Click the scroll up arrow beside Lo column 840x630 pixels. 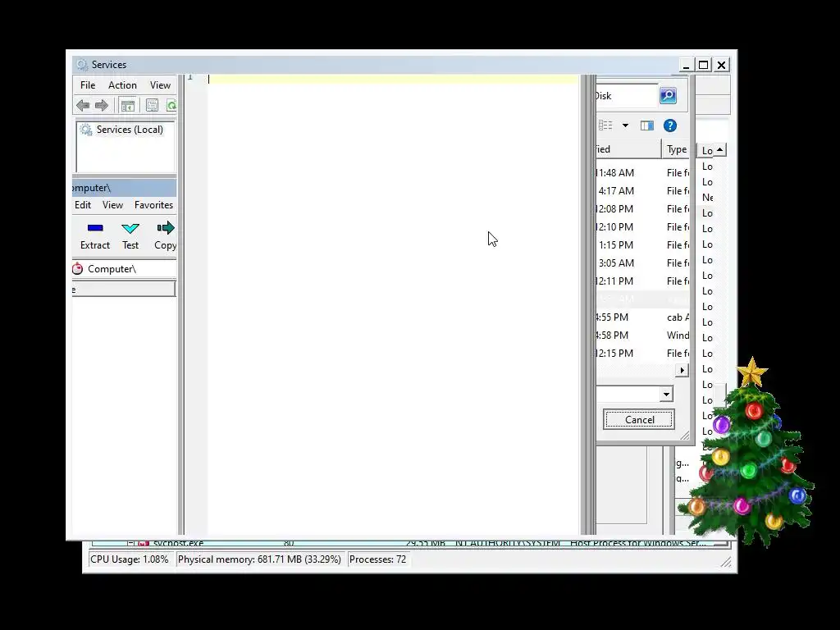[x=720, y=150]
